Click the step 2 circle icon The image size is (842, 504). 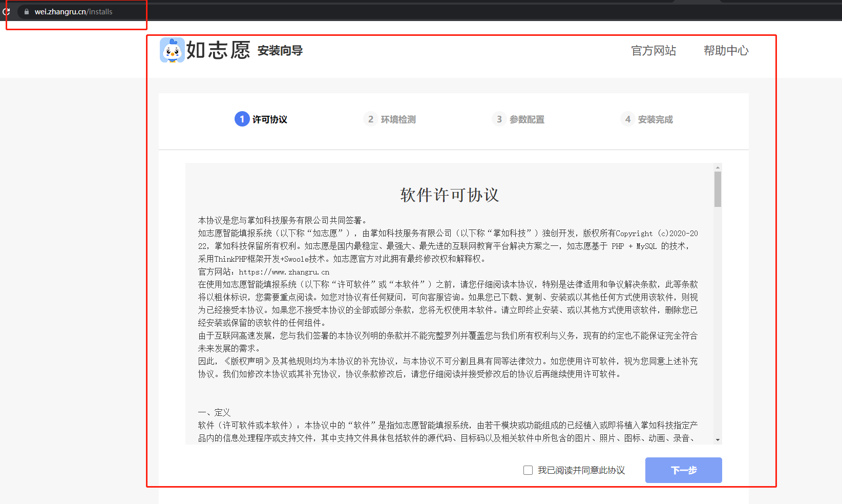(x=371, y=119)
